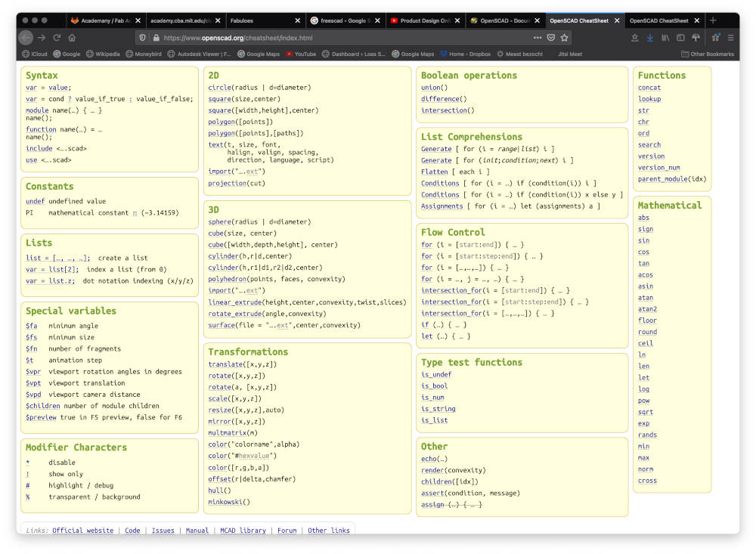
Task: Bookmark this page with the star icon
Action: point(565,38)
